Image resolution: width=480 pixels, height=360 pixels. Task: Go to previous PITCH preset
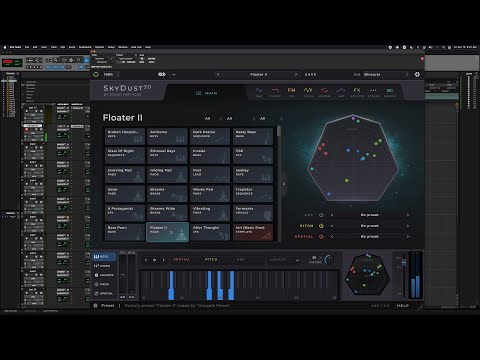332,226
